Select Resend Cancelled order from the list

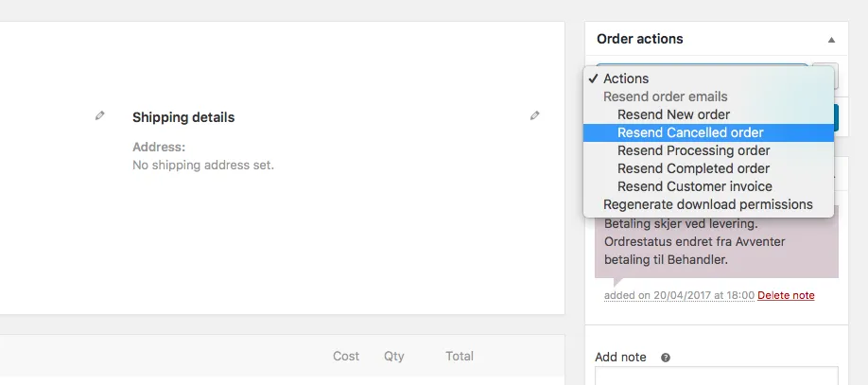(690, 132)
